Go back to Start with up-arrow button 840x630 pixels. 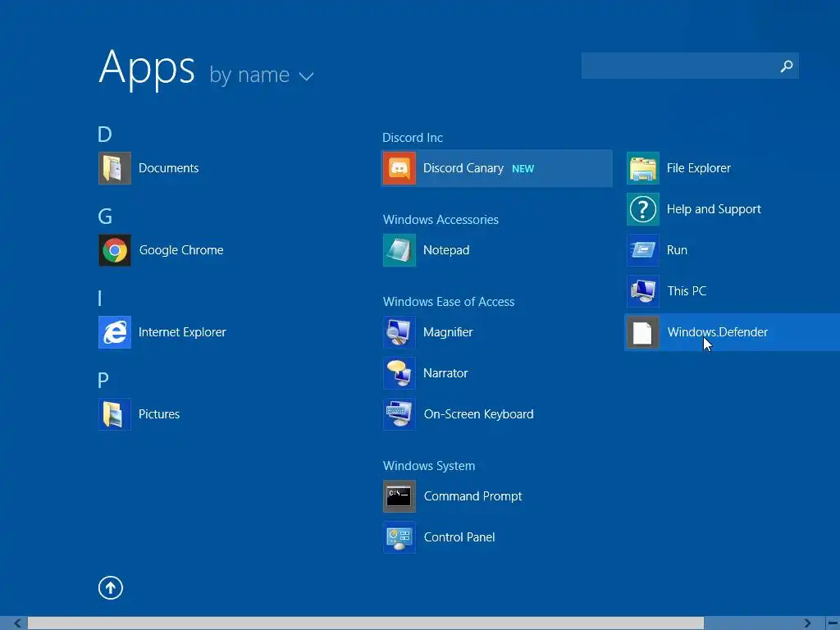tap(111, 587)
